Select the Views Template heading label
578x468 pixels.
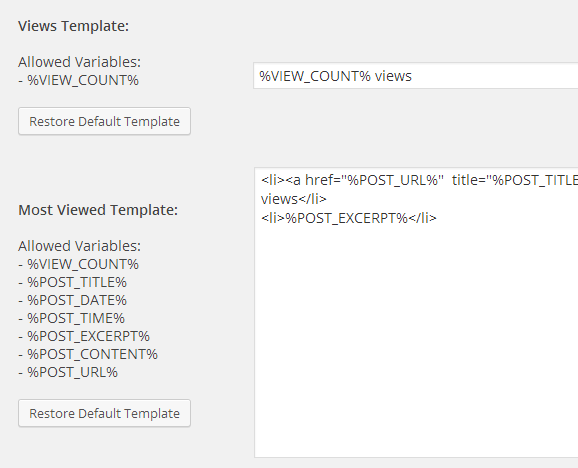[x=73, y=26]
